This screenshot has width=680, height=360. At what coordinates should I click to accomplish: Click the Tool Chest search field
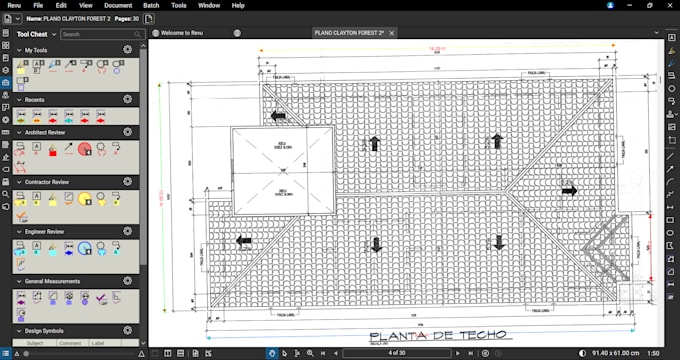point(102,34)
